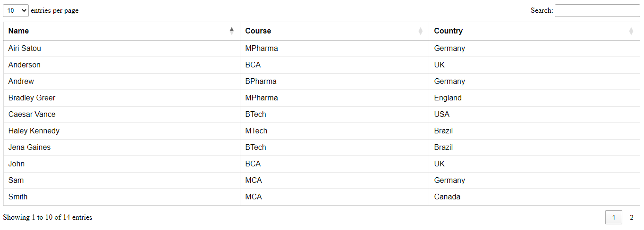Viewport: 644px width, 230px height.
Task: Click Canada in Smith's row
Action: tap(447, 197)
